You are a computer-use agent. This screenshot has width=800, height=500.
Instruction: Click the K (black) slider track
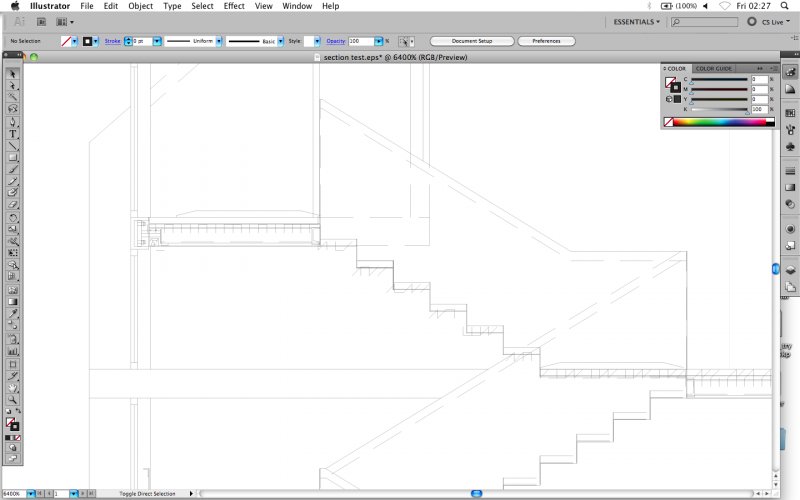(719, 109)
